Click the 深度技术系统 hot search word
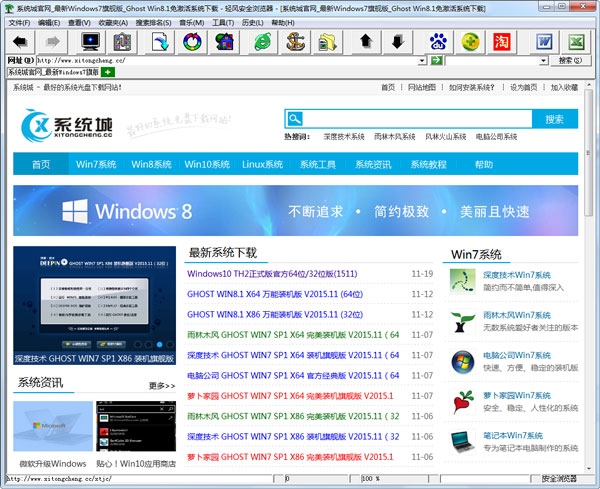The height and width of the screenshot is (489, 600). [x=344, y=137]
